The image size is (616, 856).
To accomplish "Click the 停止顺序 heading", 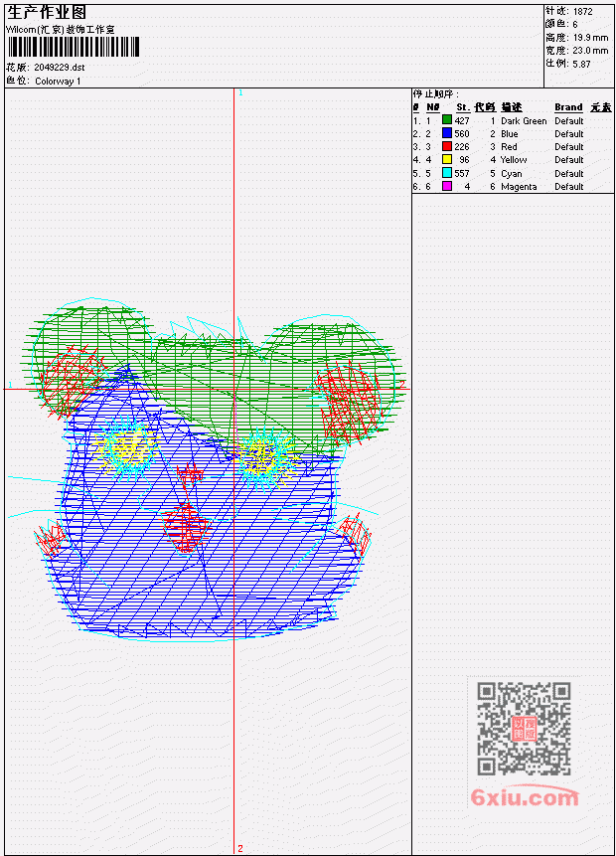I will tap(435, 94).
